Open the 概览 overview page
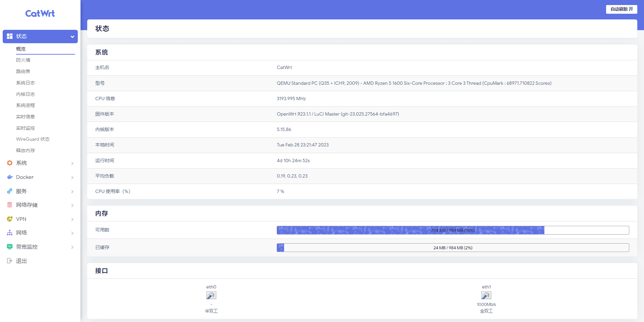 (x=21, y=49)
